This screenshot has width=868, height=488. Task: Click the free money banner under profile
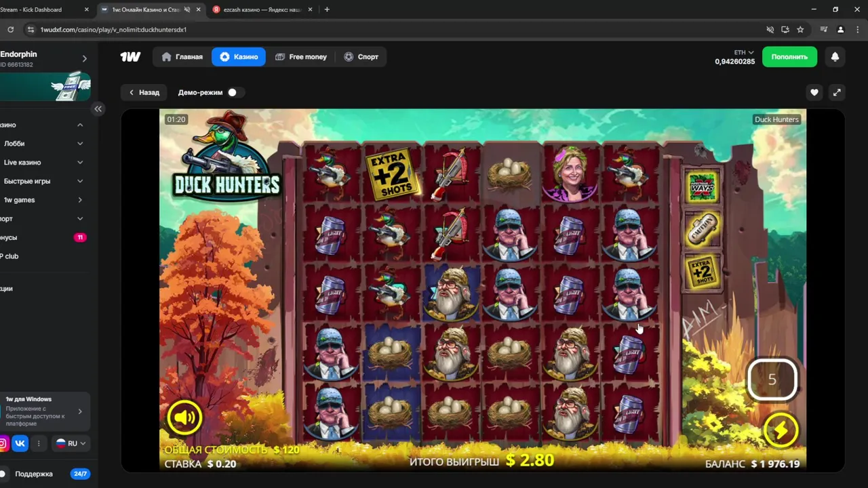[45, 87]
